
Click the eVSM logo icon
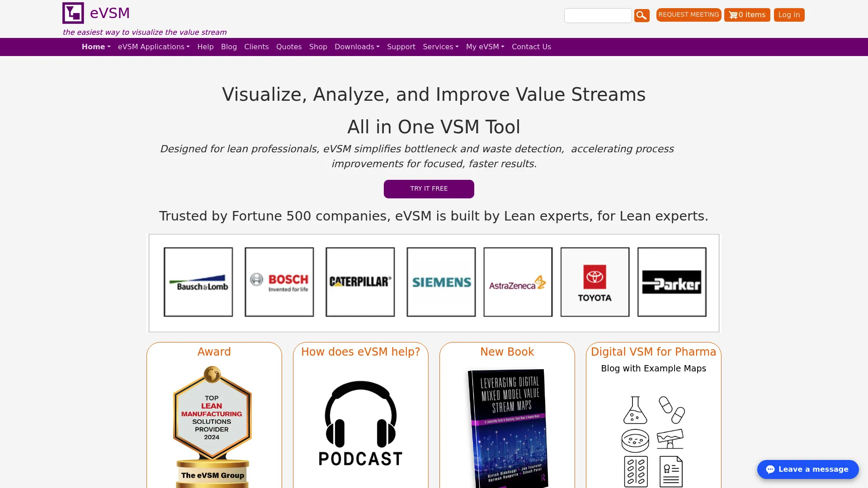click(73, 13)
